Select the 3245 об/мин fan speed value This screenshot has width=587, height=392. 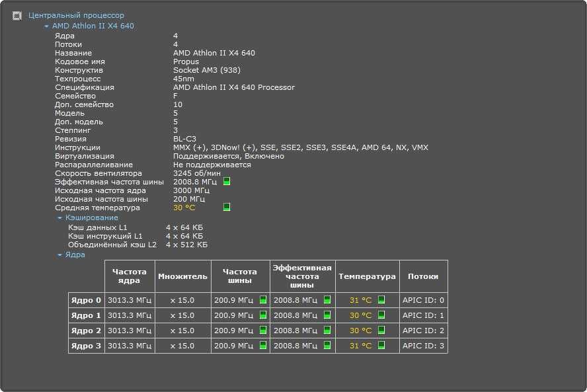pyautogui.click(x=197, y=173)
